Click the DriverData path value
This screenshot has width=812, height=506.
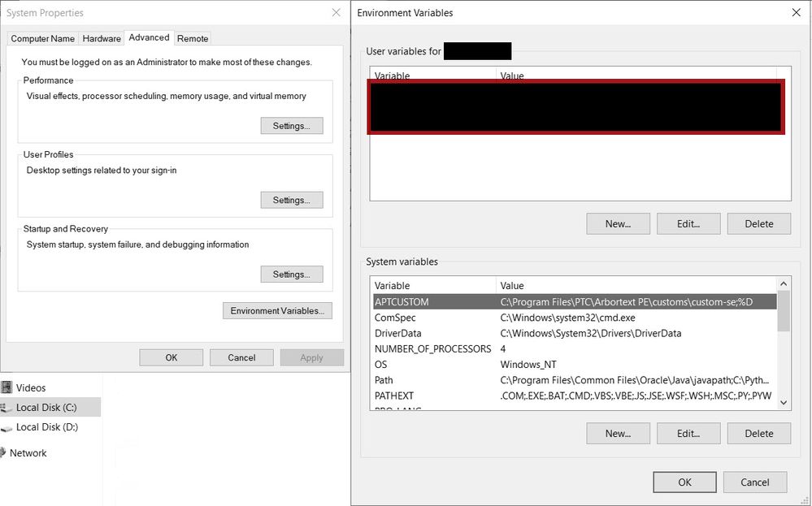click(590, 333)
